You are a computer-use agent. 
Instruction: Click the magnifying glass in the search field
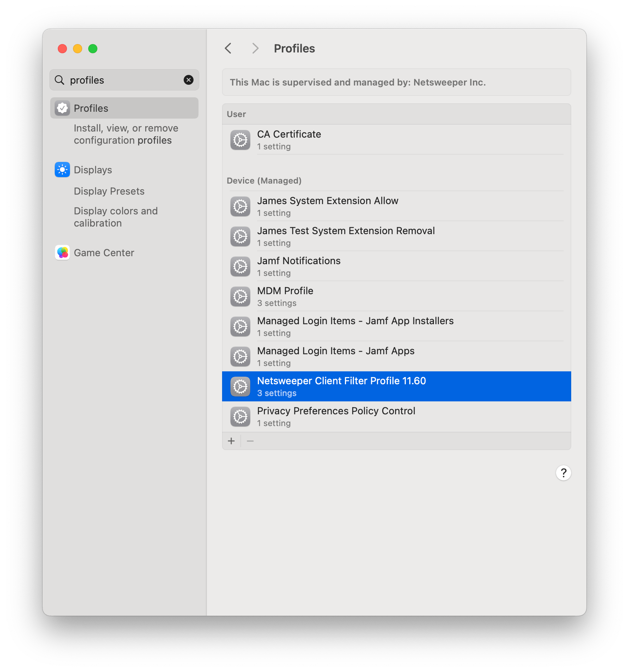point(59,80)
